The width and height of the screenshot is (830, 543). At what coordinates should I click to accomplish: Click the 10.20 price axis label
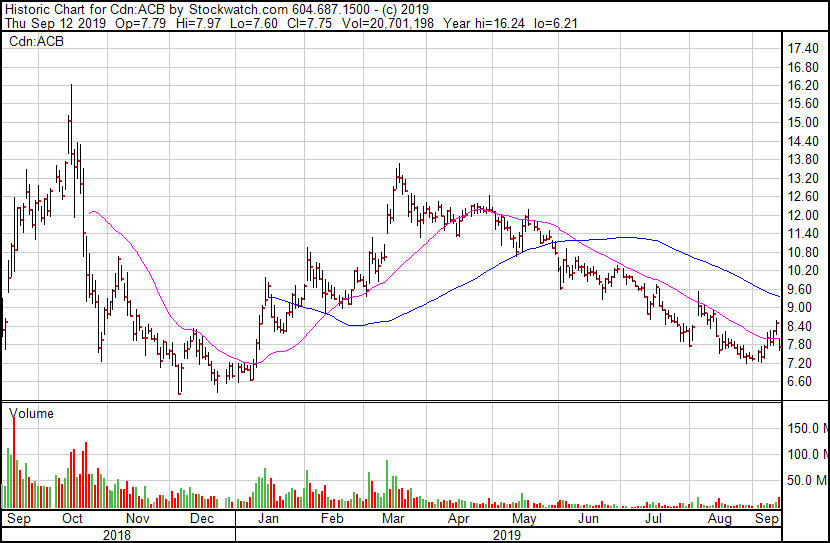803,270
